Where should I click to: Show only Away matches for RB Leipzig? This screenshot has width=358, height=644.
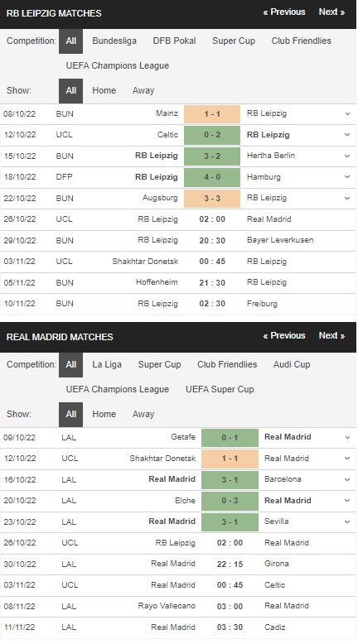click(143, 90)
